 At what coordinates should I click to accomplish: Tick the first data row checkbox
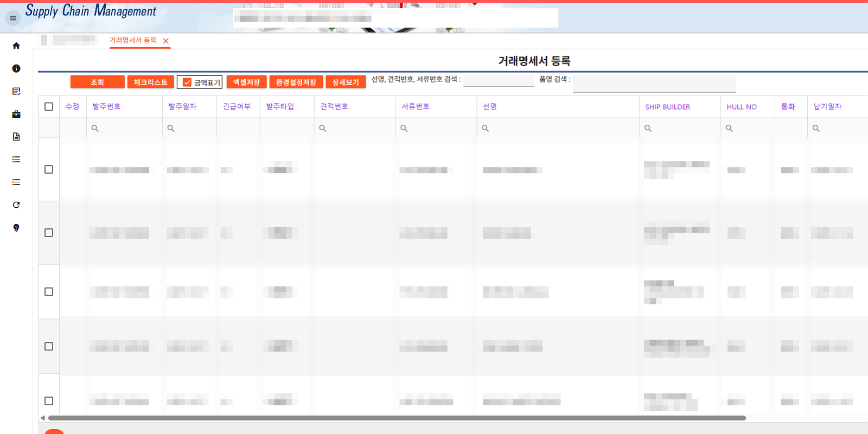49,169
